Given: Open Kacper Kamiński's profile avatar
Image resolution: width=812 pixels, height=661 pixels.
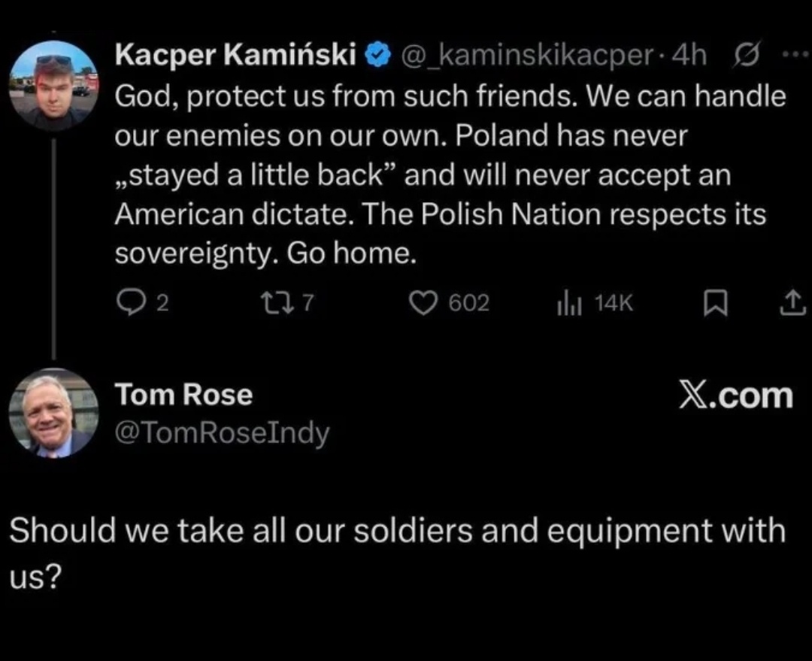Looking at the screenshot, I should pos(53,87).
